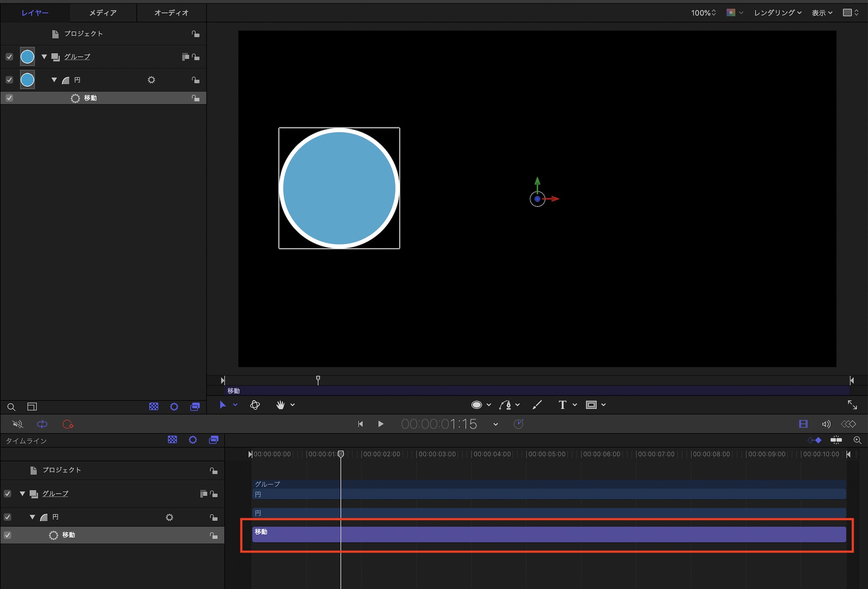This screenshot has width=868, height=589.
Task: Disable the 移動 behavior checkbox in layers list
Action: (9, 98)
